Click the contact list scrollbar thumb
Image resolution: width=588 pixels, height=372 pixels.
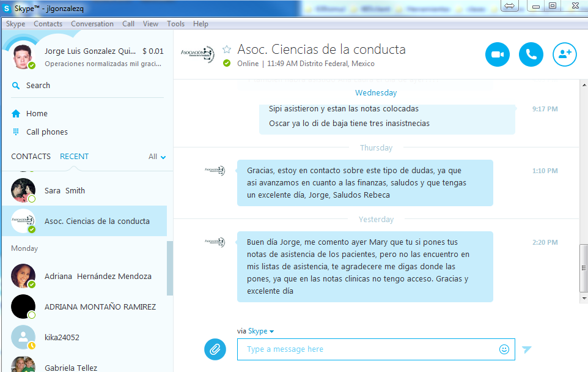170,268
